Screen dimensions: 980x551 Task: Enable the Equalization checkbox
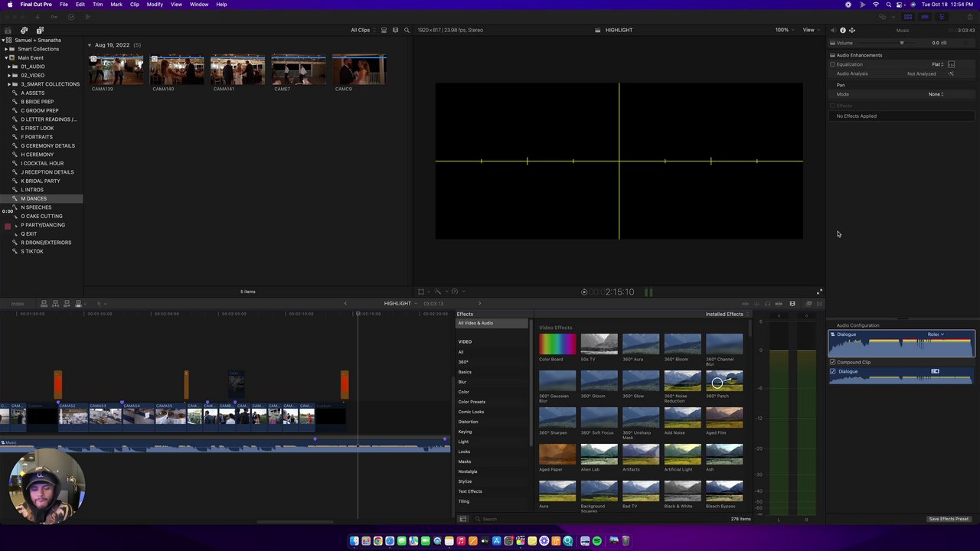(833, 64)
